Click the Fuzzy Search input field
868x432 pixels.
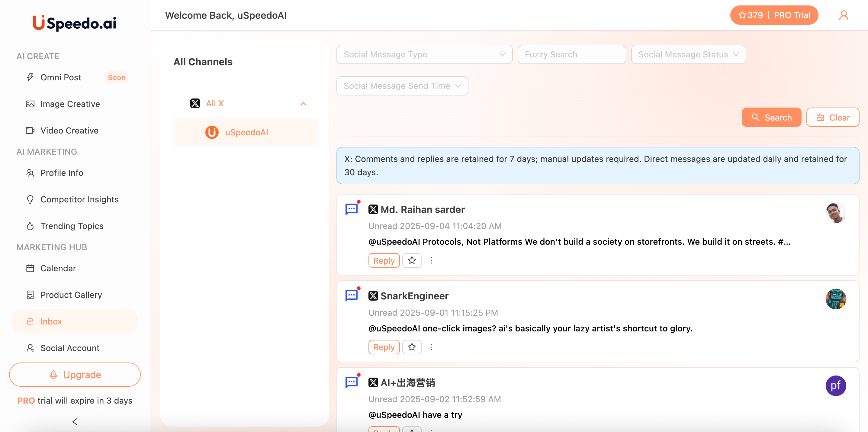[x=571, y=54]
